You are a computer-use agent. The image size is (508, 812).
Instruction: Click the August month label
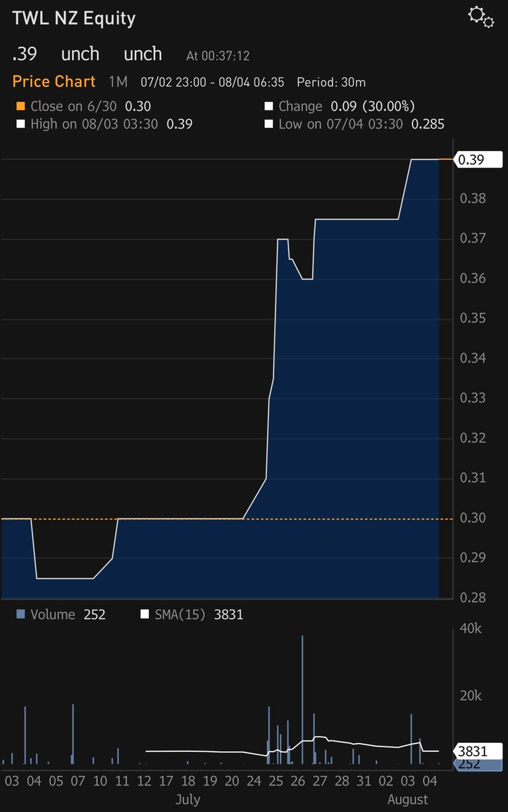408,800
